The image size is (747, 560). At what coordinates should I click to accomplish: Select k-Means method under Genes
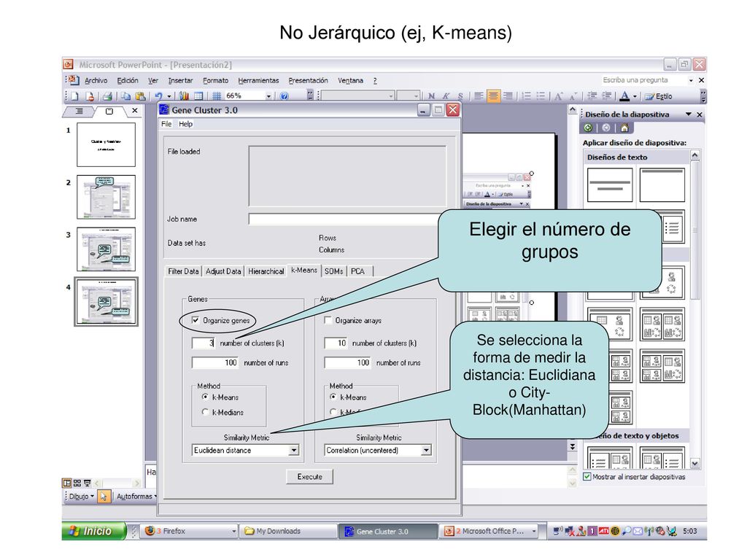coord(205,397)
